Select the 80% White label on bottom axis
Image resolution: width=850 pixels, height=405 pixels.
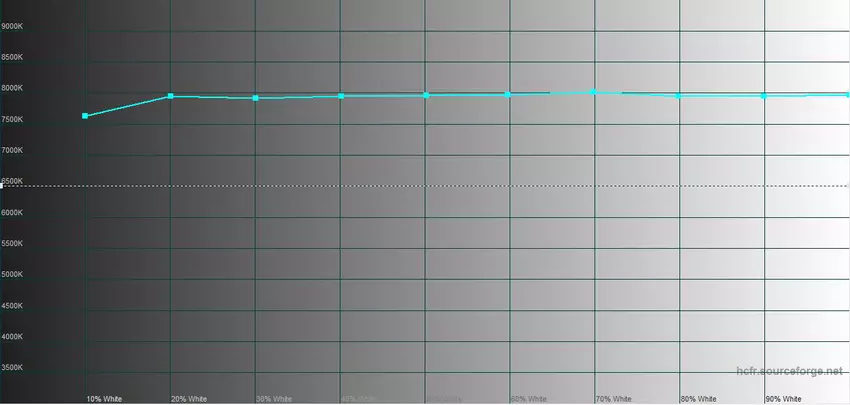[699, 399]
